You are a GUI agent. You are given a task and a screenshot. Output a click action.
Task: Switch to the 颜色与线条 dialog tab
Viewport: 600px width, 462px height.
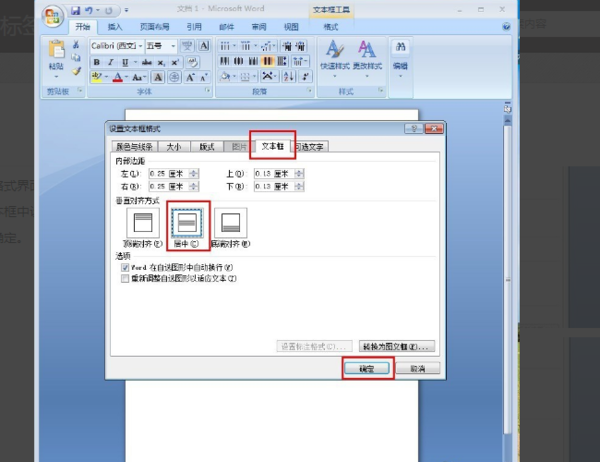tap(134, 147)
